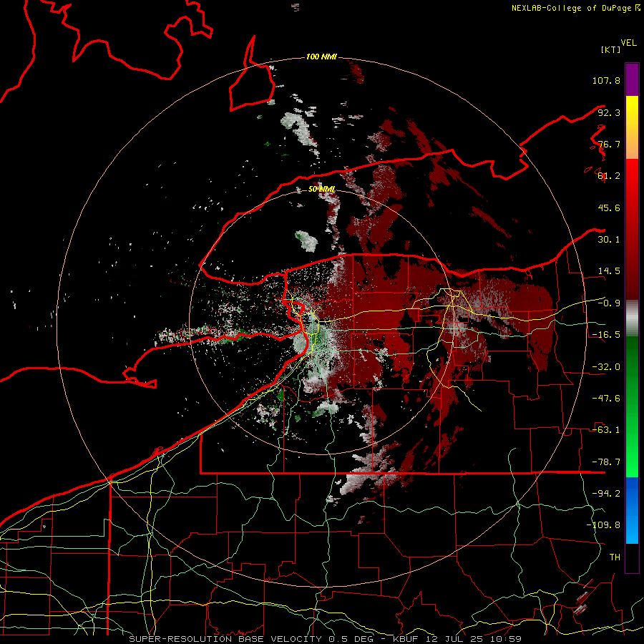Select the 107.8 scale value

(606, 80)
